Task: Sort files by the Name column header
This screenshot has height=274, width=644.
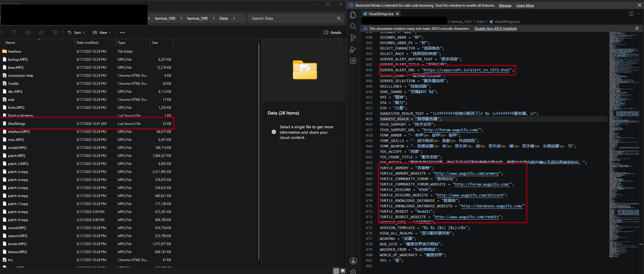Action: 10,42
